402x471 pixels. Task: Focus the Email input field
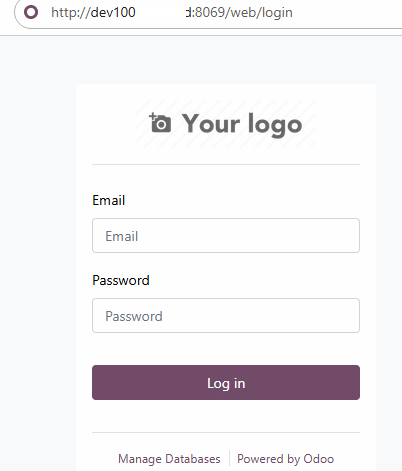(x=226, y=236)
